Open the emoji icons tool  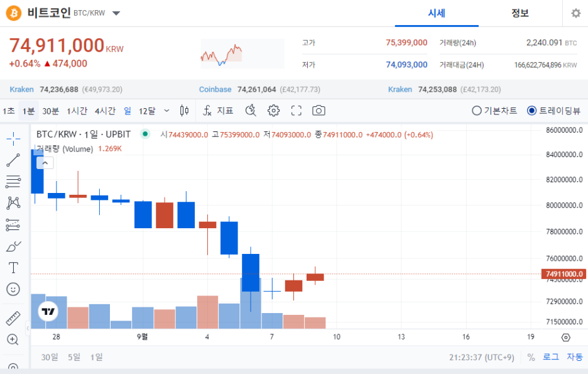pyautogui.click(x=13, y=289)
